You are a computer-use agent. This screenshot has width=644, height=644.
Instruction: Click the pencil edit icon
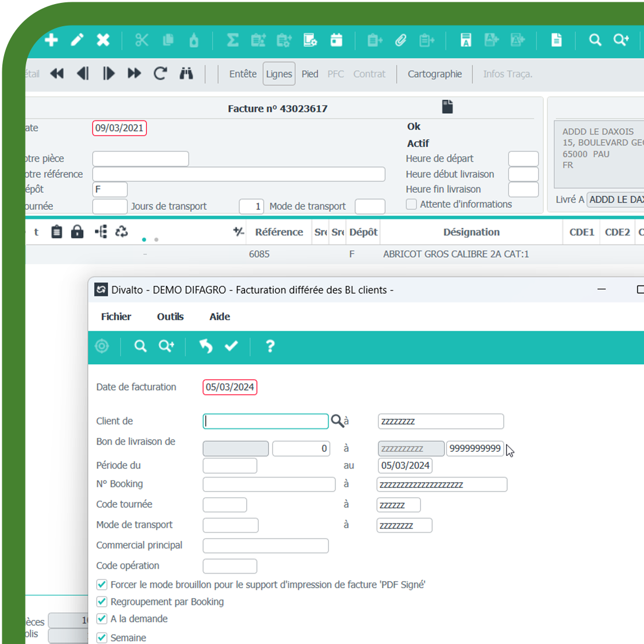(77, 40)
